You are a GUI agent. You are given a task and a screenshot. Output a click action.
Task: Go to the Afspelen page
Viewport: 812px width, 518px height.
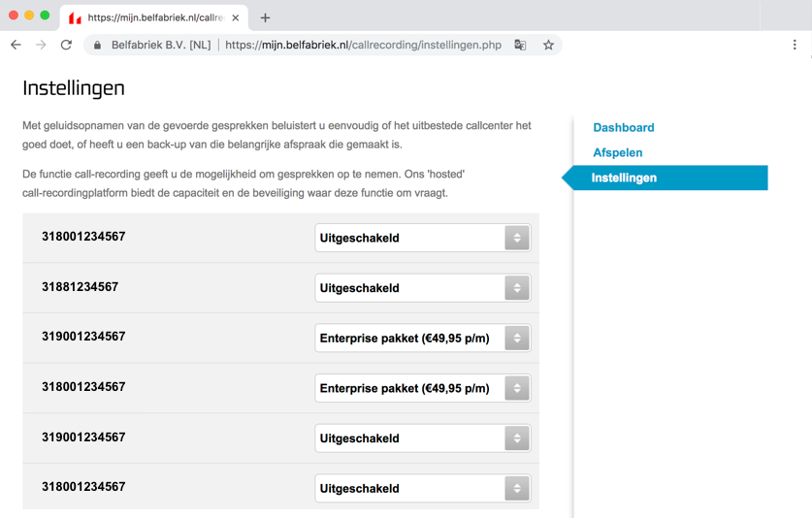coord(618,153)
